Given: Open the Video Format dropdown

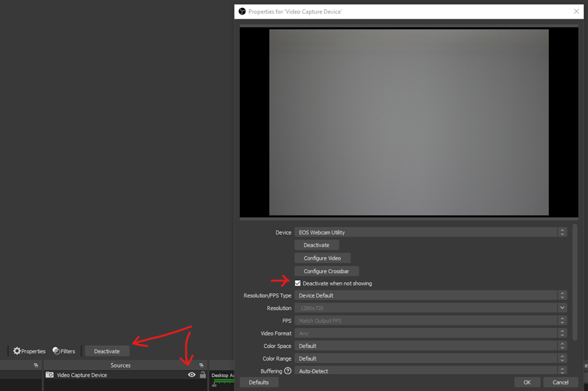Looking at the screenshot, I should pyautogui.click(x=431, y=333).
